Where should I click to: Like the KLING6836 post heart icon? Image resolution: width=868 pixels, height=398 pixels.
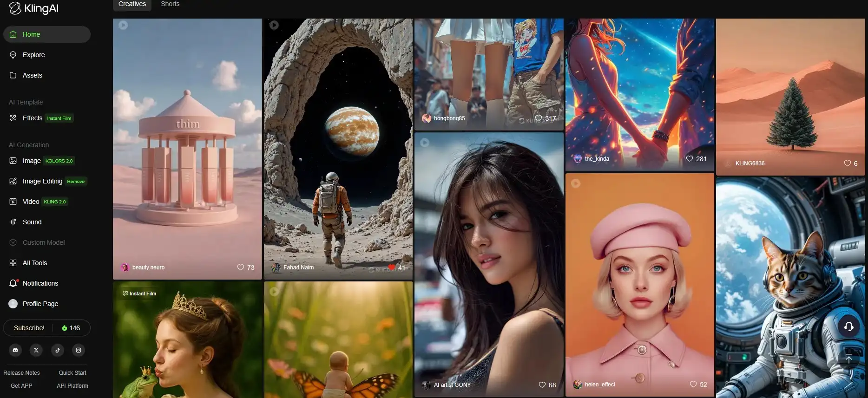point(848,163)
